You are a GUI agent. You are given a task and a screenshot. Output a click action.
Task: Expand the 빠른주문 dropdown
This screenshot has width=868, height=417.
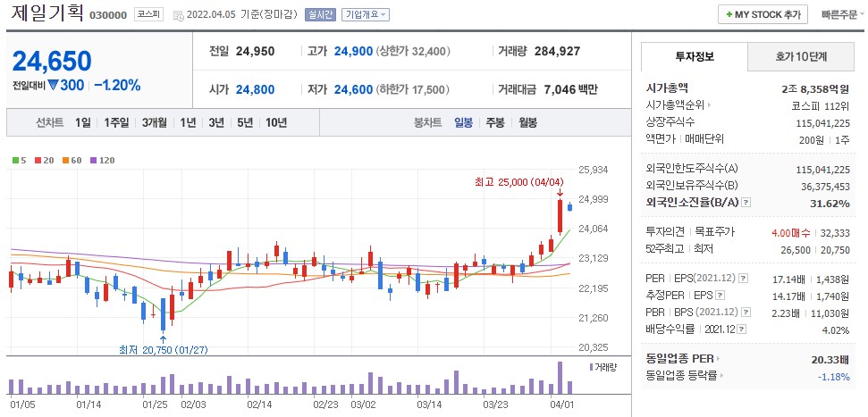pyautogui.click(x=843, y=15)
